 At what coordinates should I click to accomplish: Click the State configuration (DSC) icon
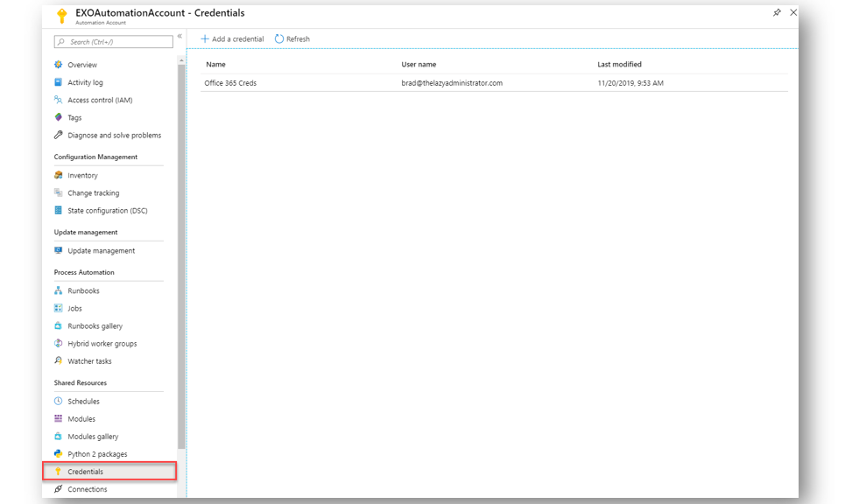(58, 211)
